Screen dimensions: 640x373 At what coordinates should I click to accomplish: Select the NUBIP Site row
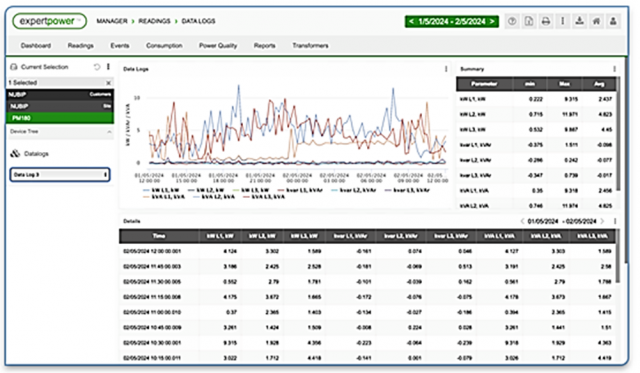[x=60, y=106]
